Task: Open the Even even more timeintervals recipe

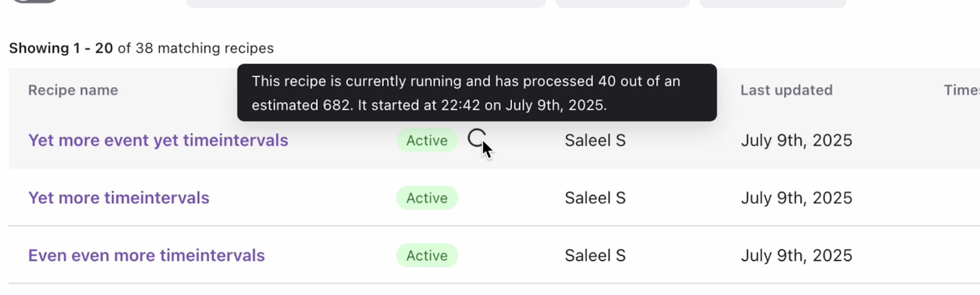Action: point(146,255)
